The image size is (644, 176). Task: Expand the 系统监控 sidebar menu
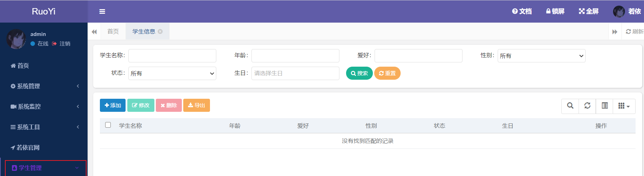click(x=44, y=107)
